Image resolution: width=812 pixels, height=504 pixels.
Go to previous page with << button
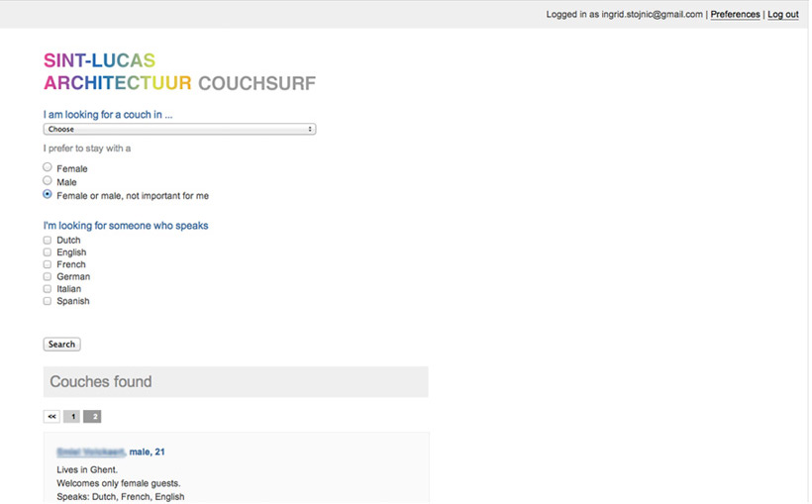tap(51, 417)
